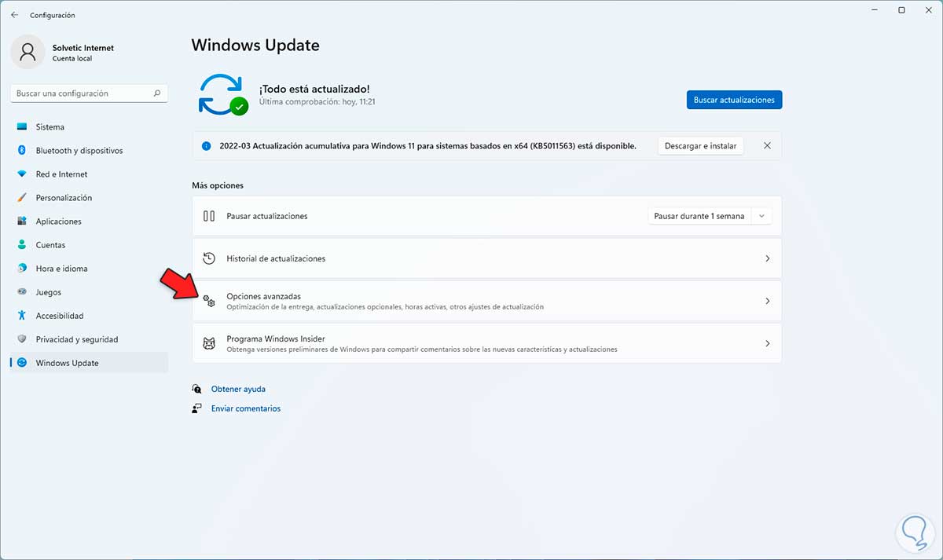Minimize the Configuración window
Screen dimensions: 943x560
(x=876, y=10)
